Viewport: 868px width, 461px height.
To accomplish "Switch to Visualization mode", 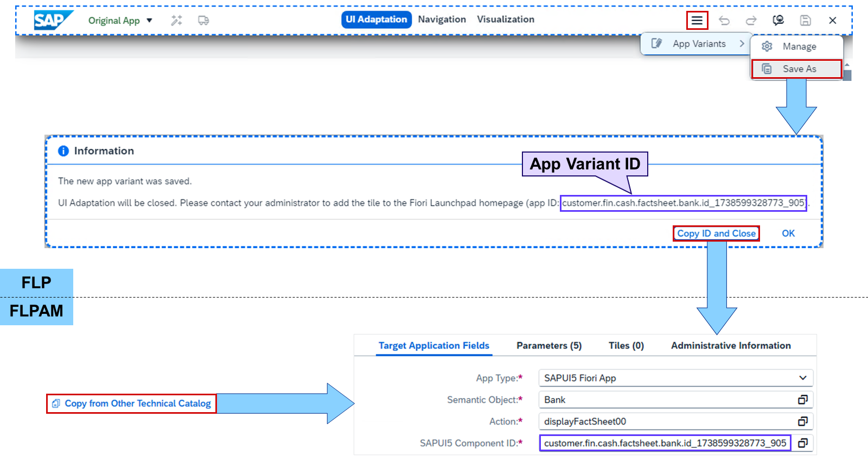I will pos(506,20).
